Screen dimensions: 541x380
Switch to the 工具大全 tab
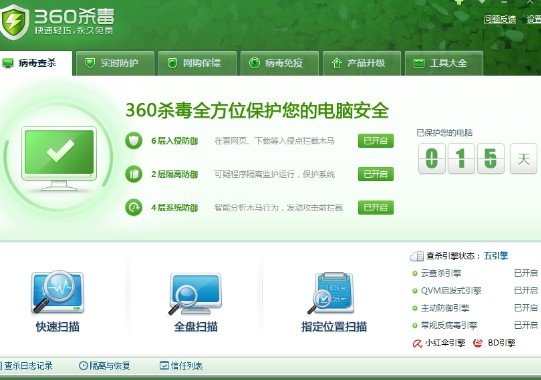click(x=444, y=63)
